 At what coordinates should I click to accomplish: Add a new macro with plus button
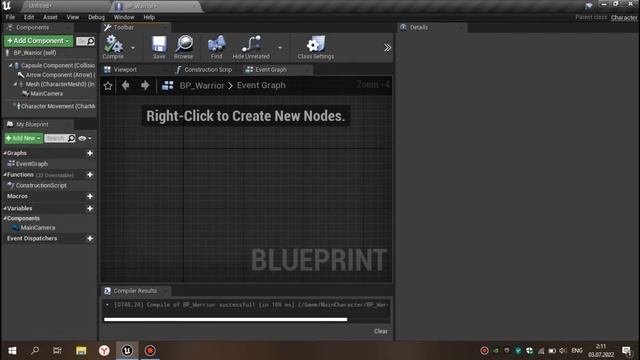click(x=90, y=196)
